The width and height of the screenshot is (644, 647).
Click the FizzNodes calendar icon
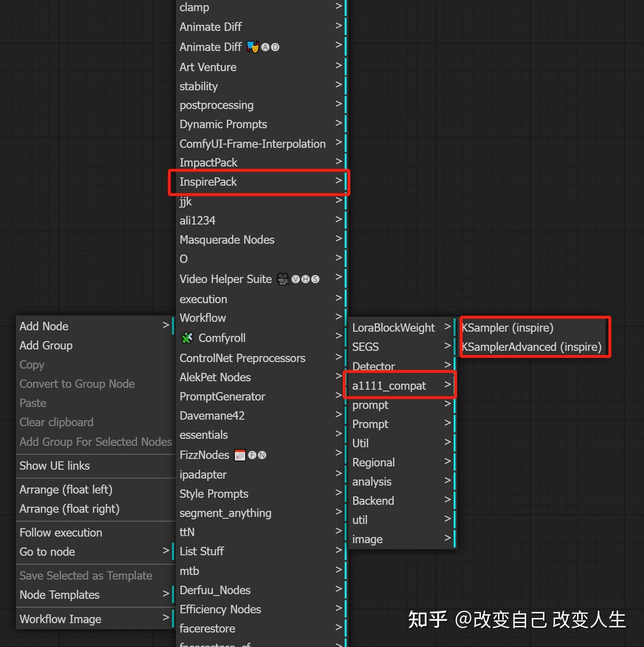240,455
